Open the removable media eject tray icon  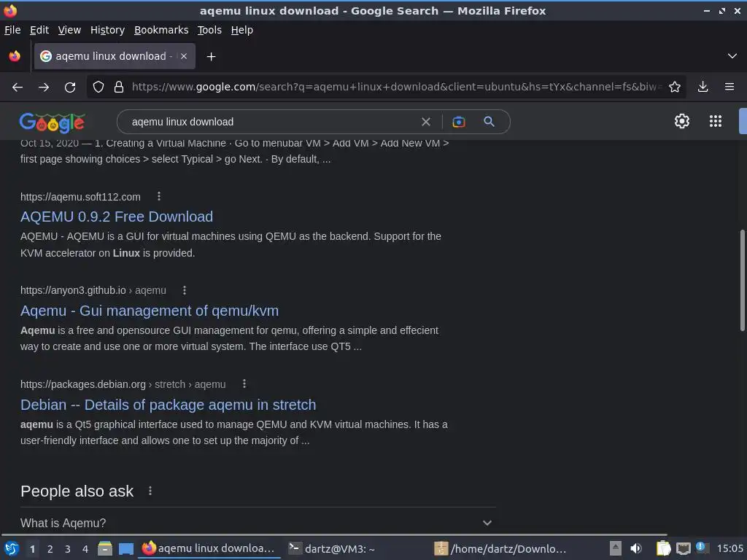click(615, 548)
